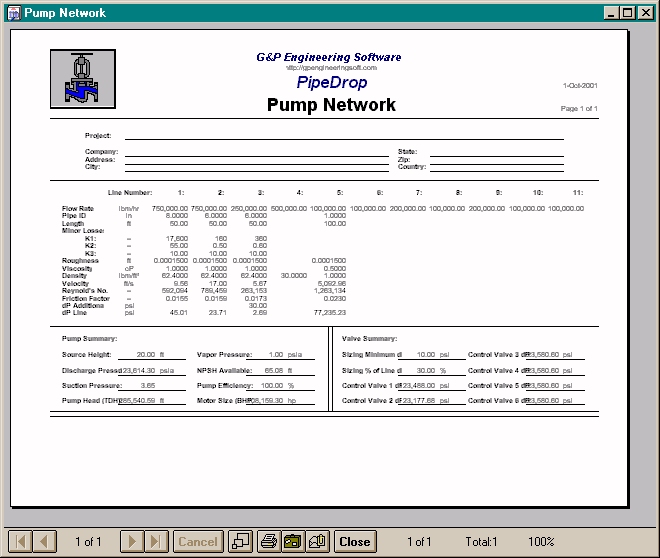The width and height of the screenshot is (660, 558).
Task: Click the bold 'Pump Network' report heading
Action: click(x=331, y=105)
